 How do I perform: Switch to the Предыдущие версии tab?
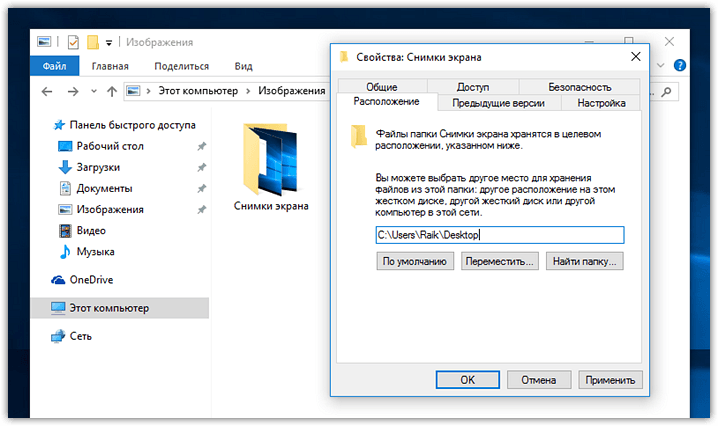(x=499, y=103)
